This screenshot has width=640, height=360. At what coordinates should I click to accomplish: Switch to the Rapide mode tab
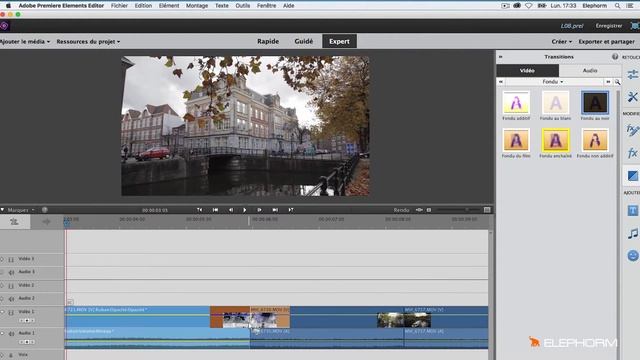tap(268, 41)
